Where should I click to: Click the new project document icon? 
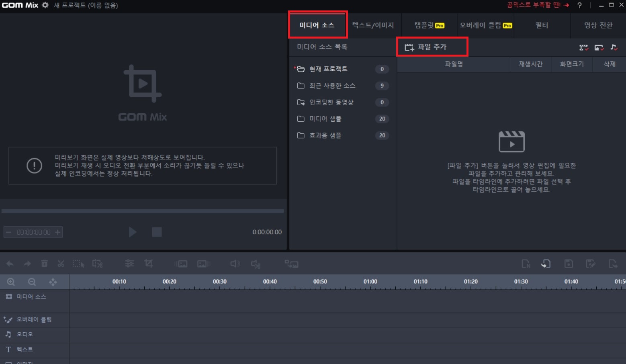526,264
